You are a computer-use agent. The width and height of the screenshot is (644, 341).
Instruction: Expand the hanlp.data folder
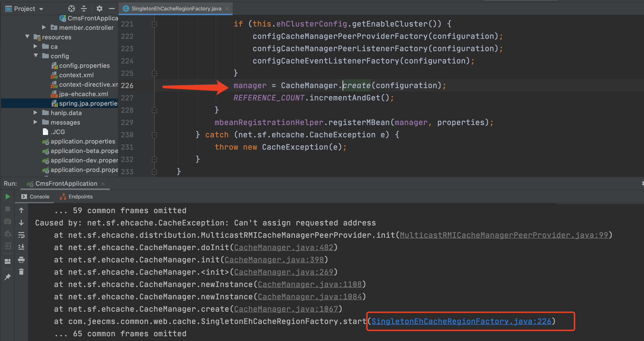coord(36,113)
